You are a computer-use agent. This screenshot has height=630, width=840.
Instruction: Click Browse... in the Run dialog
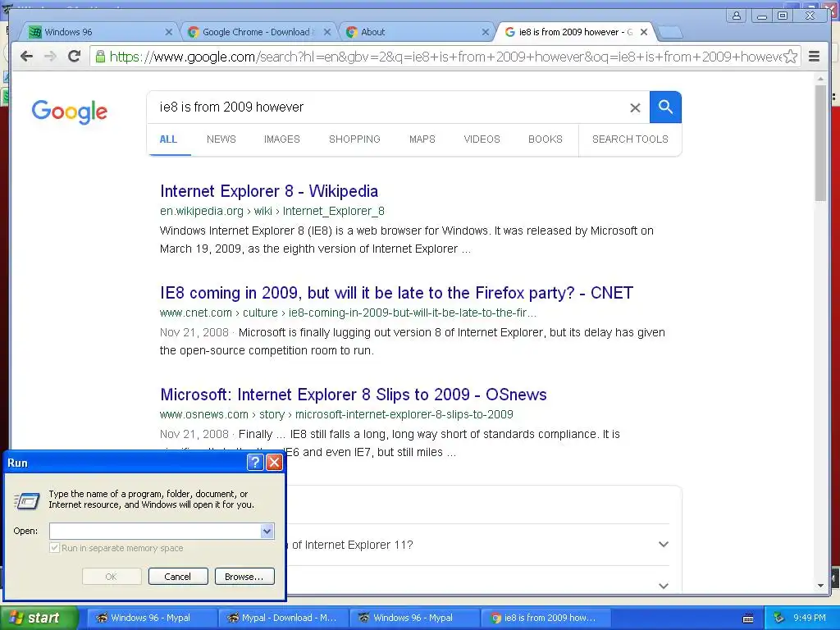click(x=244, y=577)
